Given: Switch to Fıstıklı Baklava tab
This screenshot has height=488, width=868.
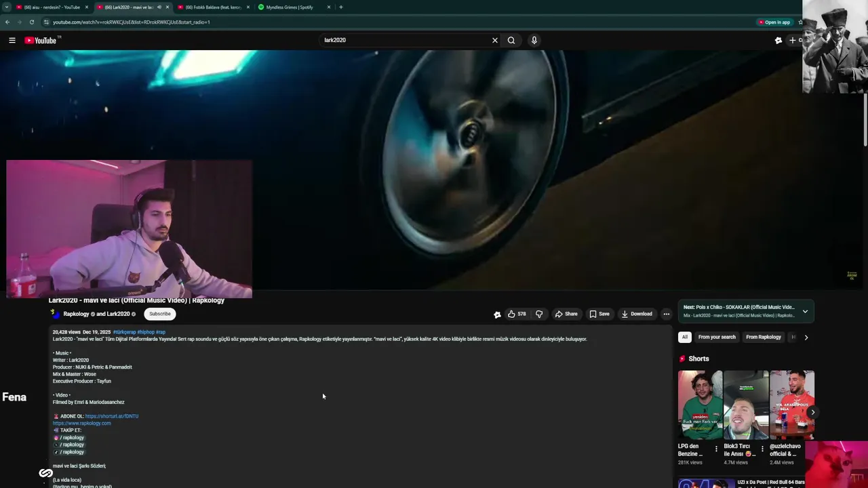Looking at the screenshot, I should [x=212, y=7].
